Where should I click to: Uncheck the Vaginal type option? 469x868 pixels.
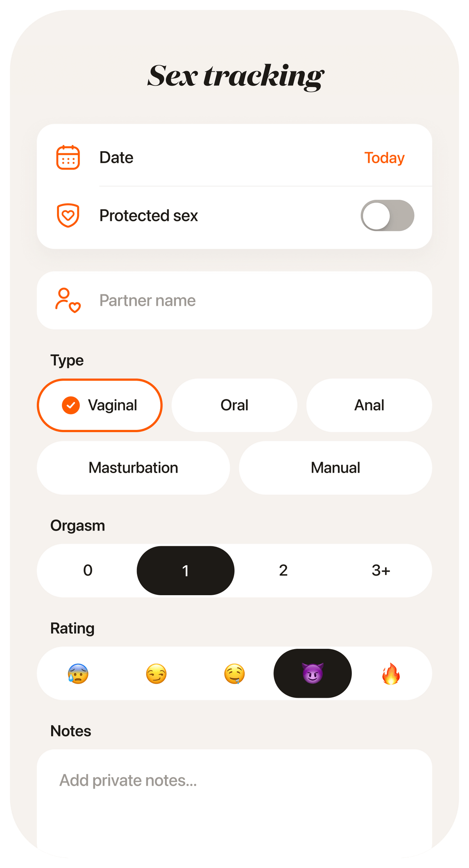100,405
